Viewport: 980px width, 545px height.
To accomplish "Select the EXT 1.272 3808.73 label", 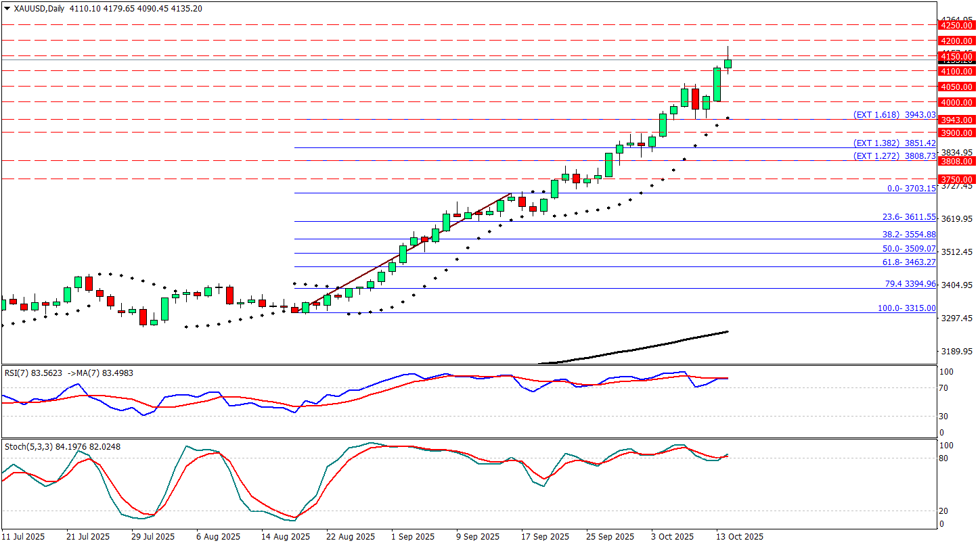I will pos(894,156).
